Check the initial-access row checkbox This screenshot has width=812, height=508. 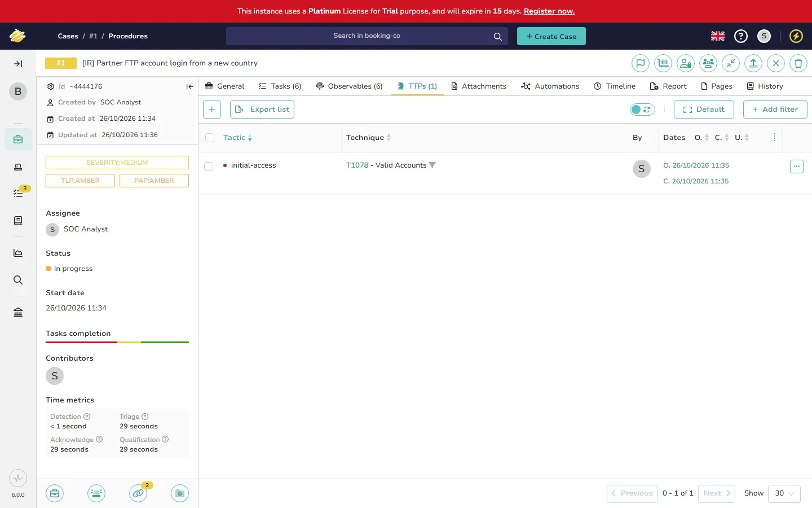[209, 167]
